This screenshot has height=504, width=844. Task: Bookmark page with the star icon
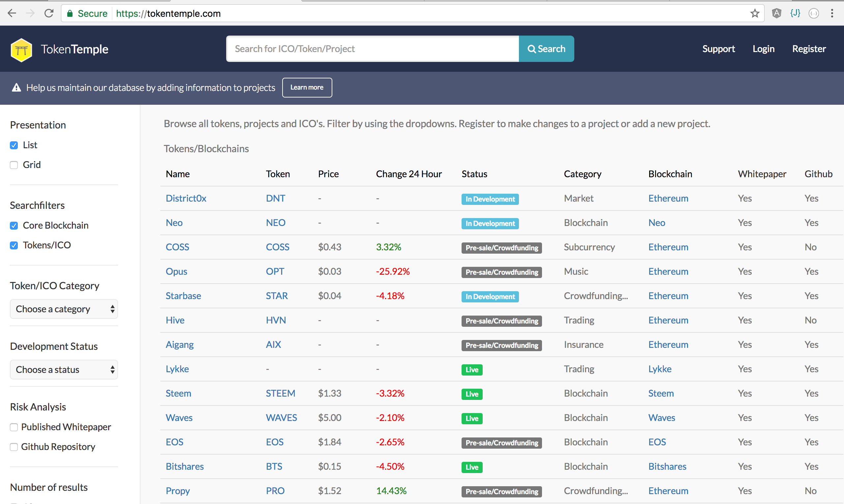point(755,14)
